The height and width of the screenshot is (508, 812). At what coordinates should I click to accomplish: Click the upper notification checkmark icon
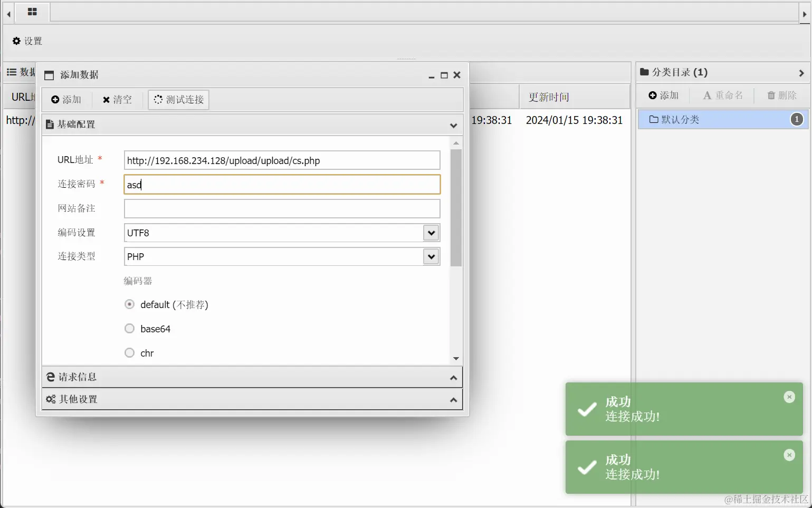coord(587,409)
